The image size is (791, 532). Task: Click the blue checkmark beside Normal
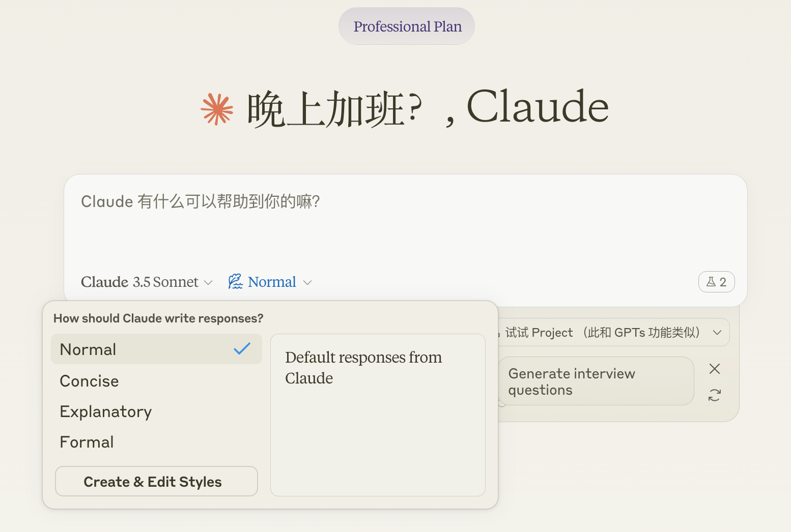[242, 349]
